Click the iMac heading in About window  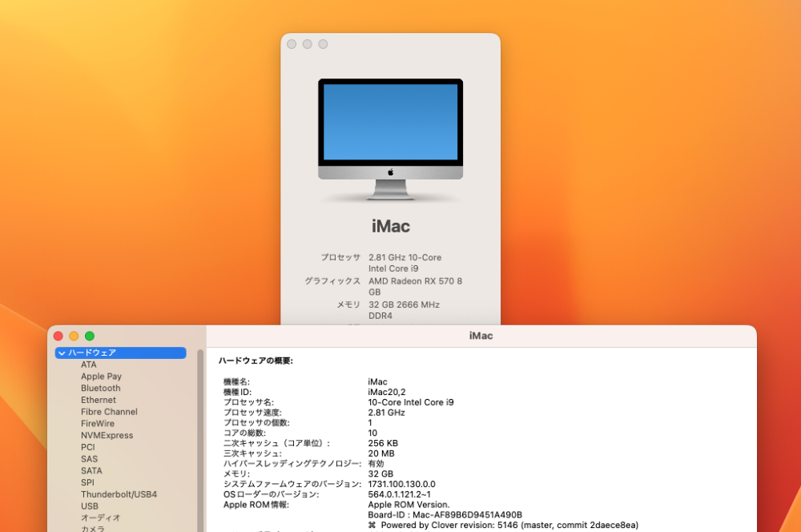(390, 226)
